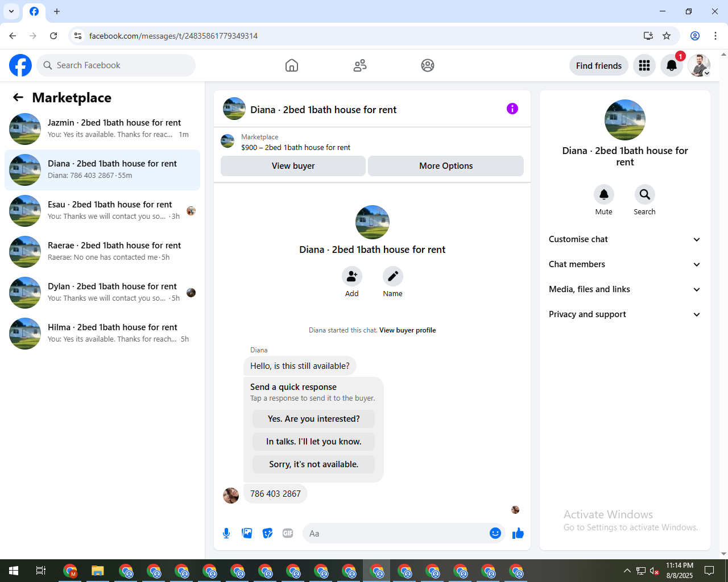Choose a sticker

coord(267,533)
